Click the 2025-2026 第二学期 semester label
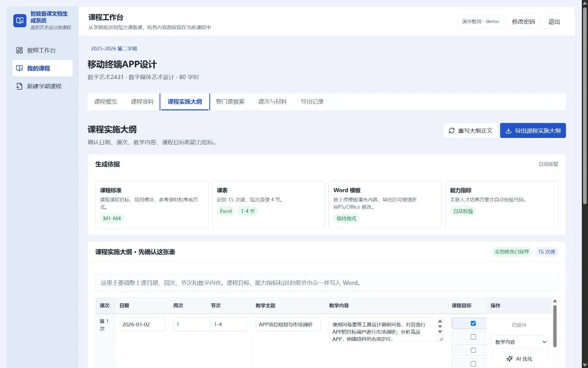The height and width of the screenshot is (368, 588). point(114,48)
